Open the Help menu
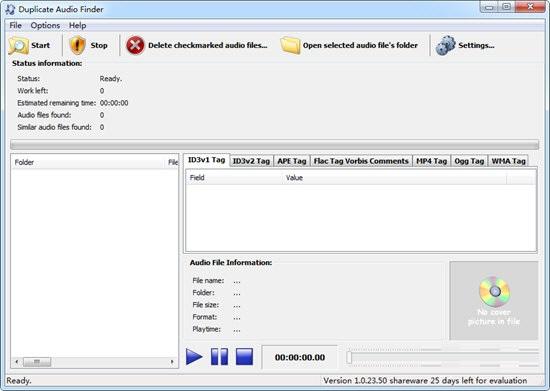 coord(78,26)
